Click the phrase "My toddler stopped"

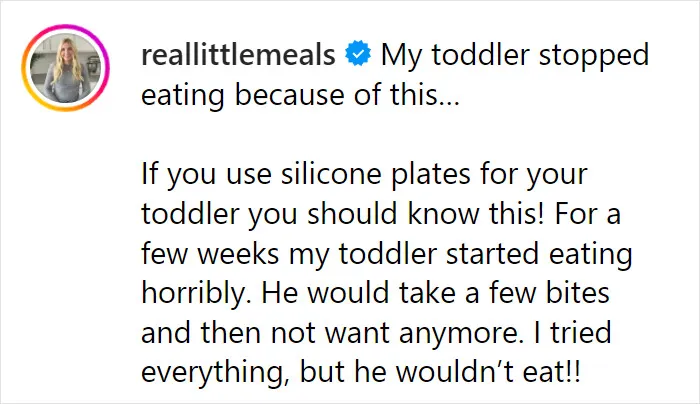pos(515,56)
